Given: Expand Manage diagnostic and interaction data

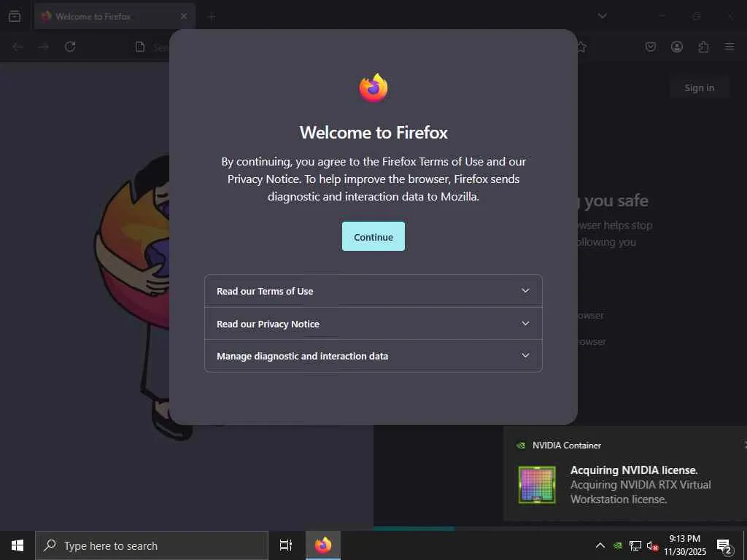Looking at the screenshot, I should click(373, 356).
